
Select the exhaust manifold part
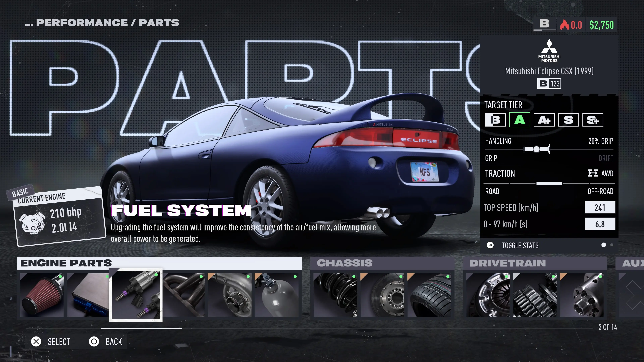[x=184, y=295]
